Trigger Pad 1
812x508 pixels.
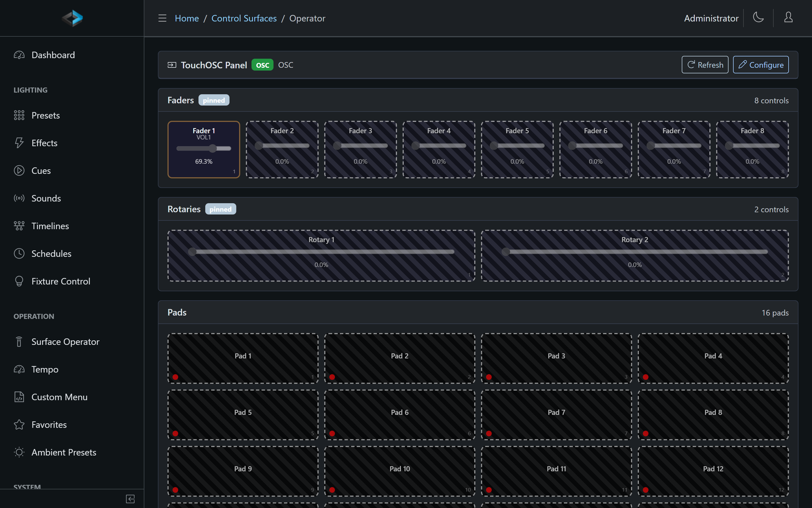pyautogui.click(x=243, y=358)
